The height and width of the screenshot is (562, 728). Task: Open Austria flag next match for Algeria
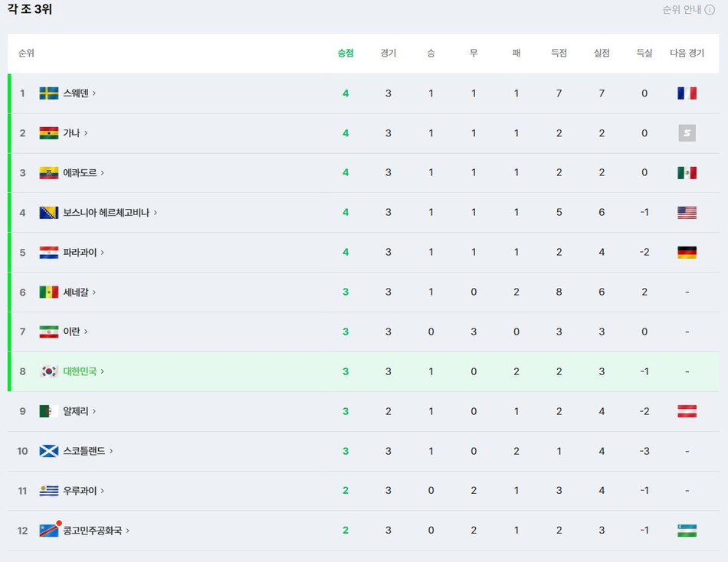[x=687, y=411]
